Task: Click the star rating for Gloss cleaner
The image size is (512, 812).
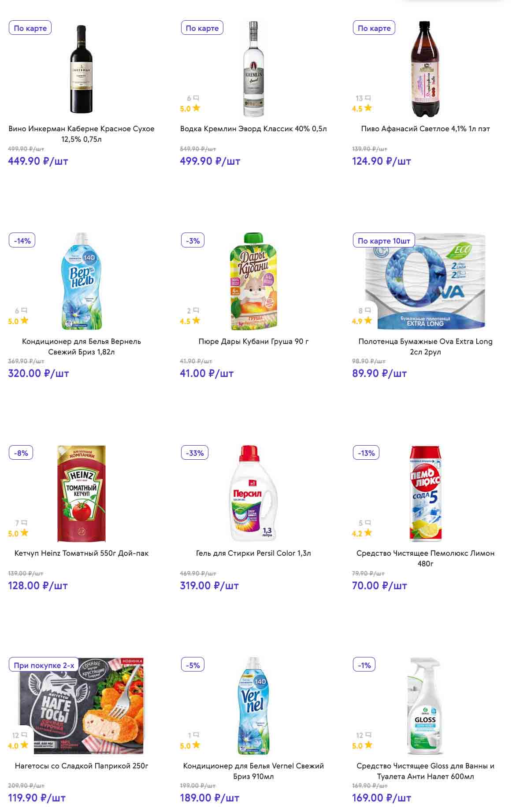Action: pyautogui.click(x=362, y=746)
